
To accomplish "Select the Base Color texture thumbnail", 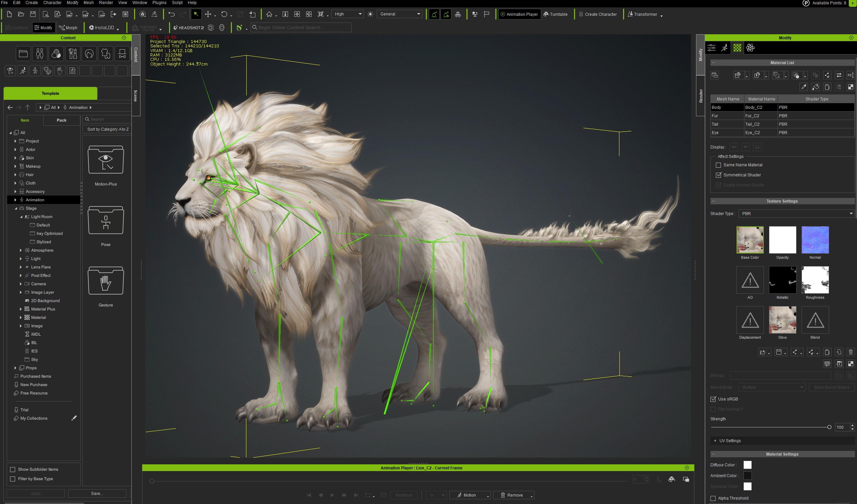I will [x=749, y=240].
